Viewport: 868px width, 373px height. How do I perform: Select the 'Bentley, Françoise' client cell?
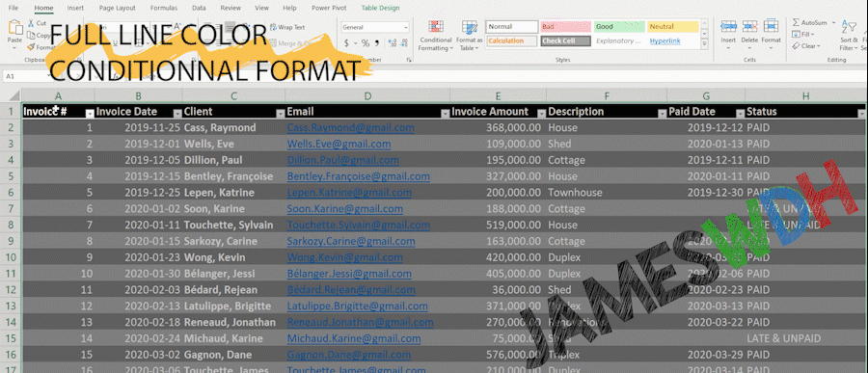pyautogui.click(x=233, y=176)
